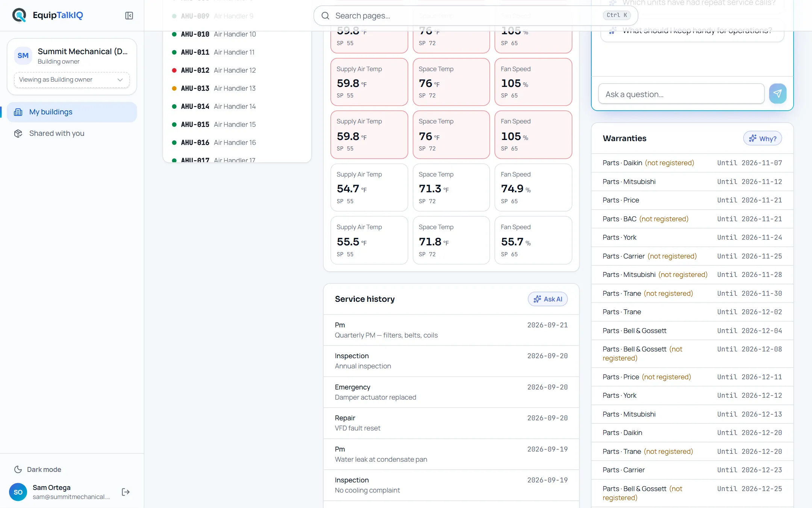
Task: Click Space Temp card showing 71.8
Action: tap(451, 240)
